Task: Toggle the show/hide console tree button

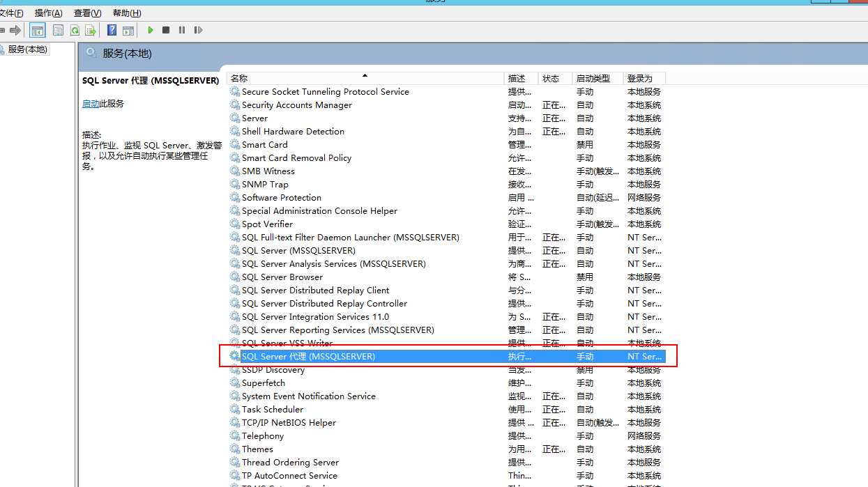Action: 37,30
